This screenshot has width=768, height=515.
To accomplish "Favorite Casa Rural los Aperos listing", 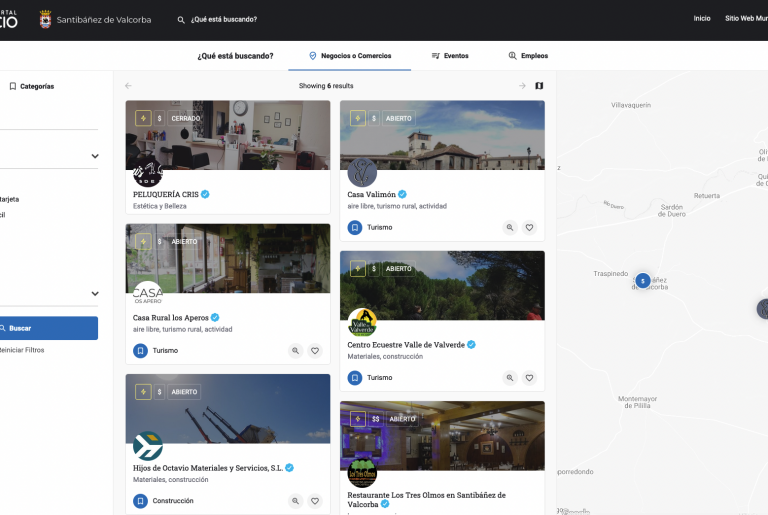I will click(315, 351).
